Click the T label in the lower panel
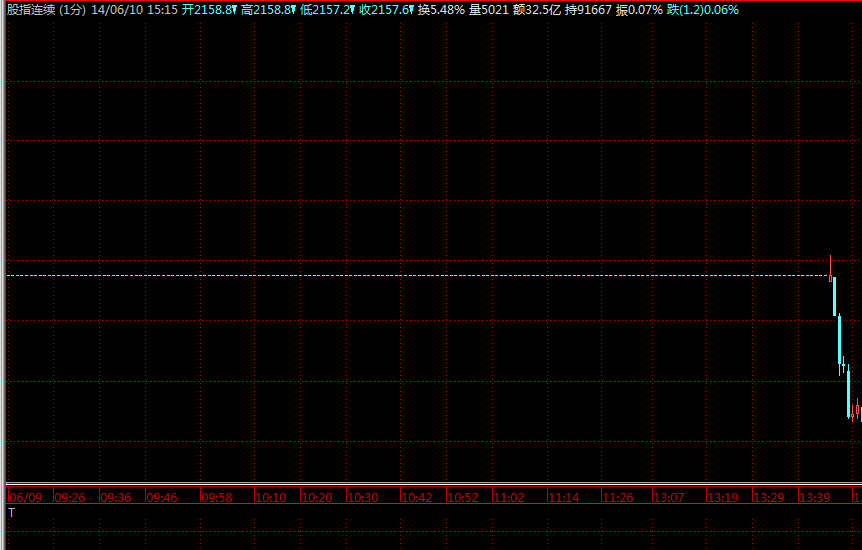Image resolution: width=862 pixels, height=550 pixels. [12, 512]
